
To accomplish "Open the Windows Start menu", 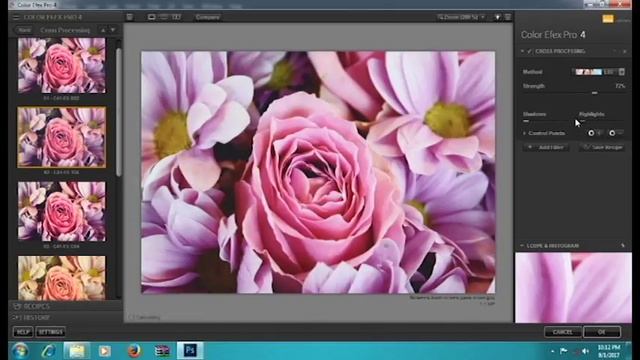I will pos(19,351).
